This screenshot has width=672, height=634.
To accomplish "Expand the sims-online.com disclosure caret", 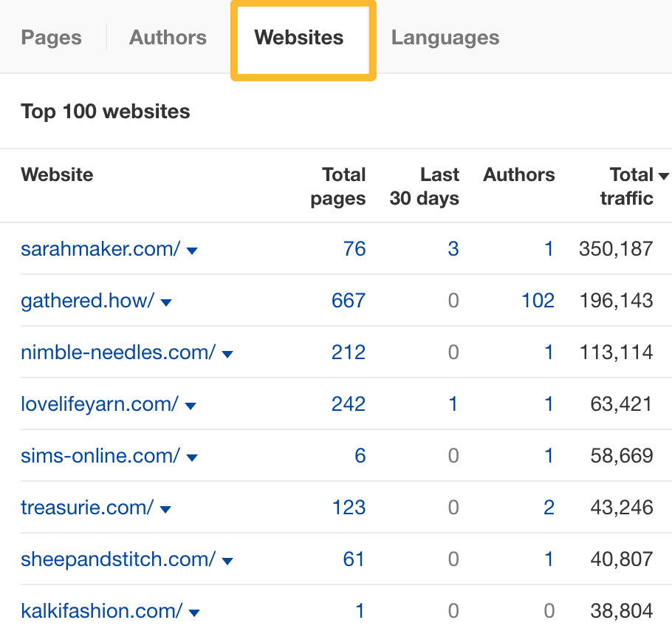I will [x=191, y=457].
